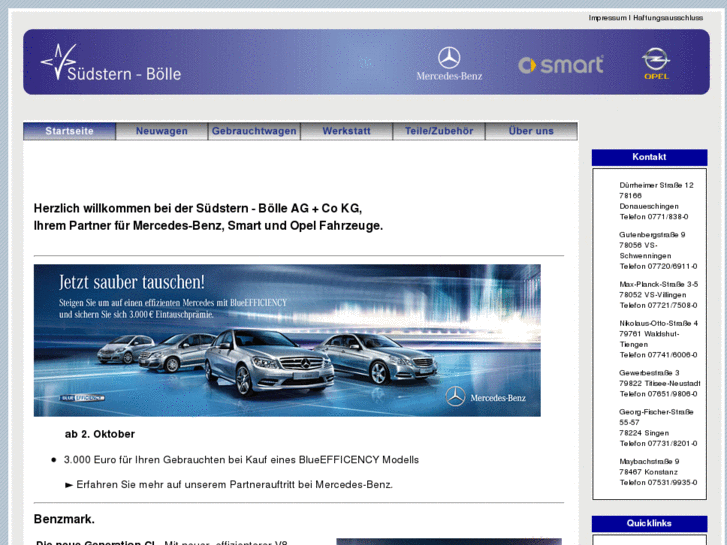Go to Teile/Zubehör tab
The width and height of the screenshot is (727, 545).
coord(439,131)
